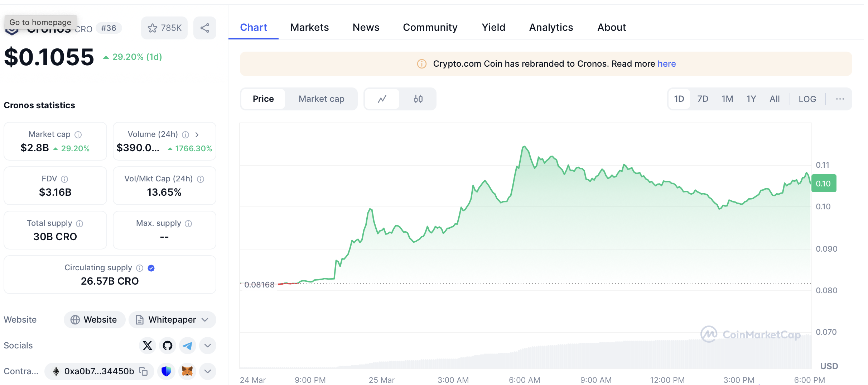Open chart more options ellipsis
Image resolution: width=868 pixels, height=385 pixels.
[840, 99]
